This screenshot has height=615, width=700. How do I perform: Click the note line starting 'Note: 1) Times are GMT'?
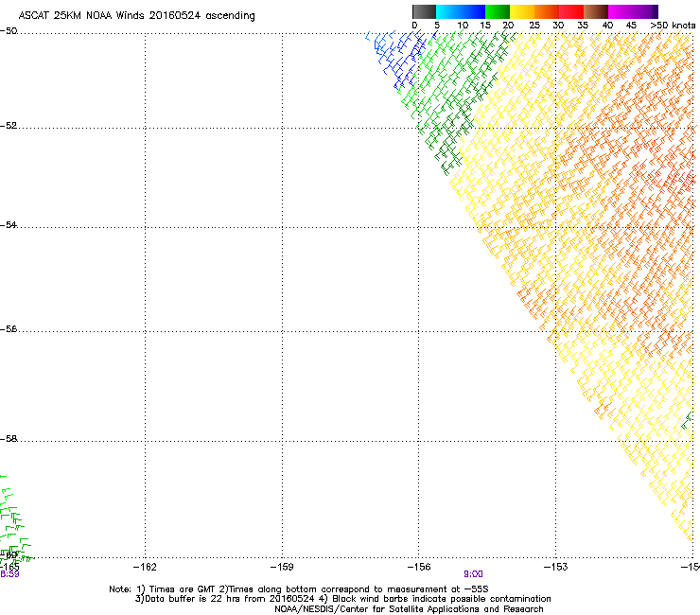pyautogui.click(x=298, y=589)
